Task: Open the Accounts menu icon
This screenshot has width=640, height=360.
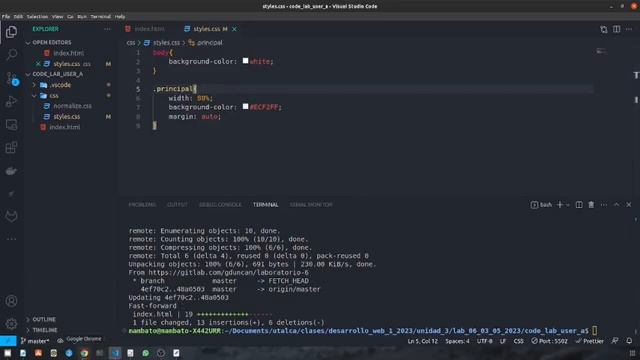Action: [x=11, y=301]
